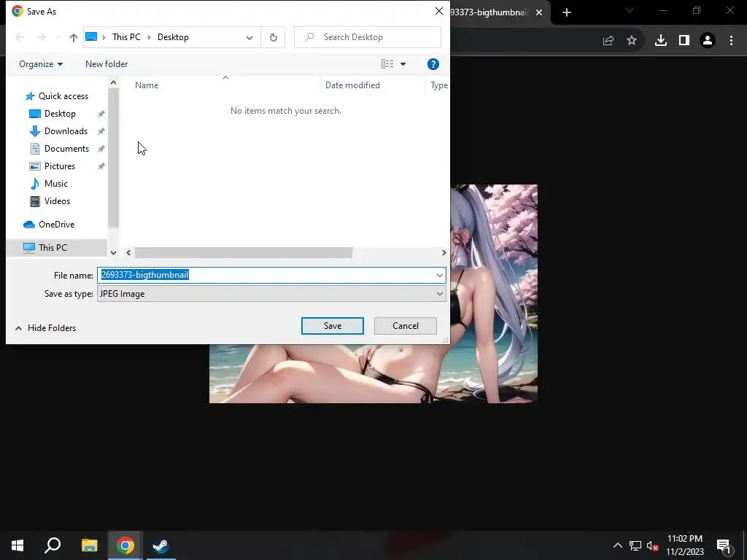Screen dimensions: 747x560
Task: Collapse the folder pane with Hide Folders
Action: pyautogui.click(x=46, y=328)
